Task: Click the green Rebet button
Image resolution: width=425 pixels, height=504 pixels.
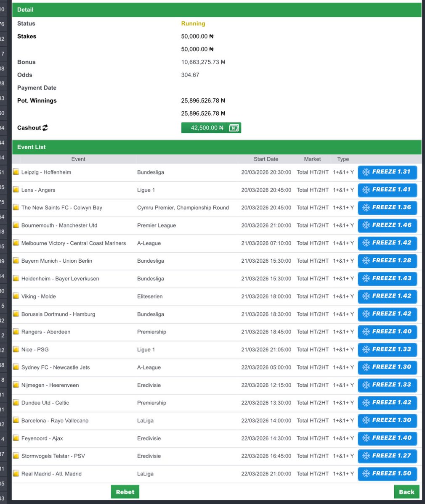Action: pos(125,492)
